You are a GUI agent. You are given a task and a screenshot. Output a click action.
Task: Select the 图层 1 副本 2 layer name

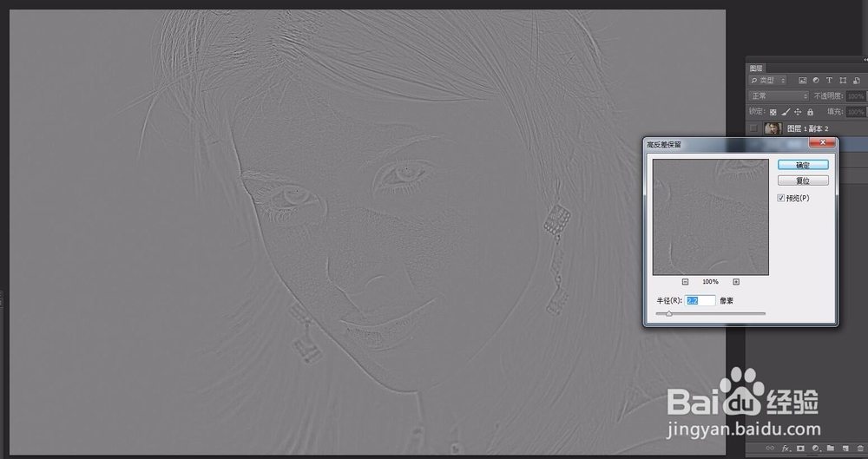[807, 128]
